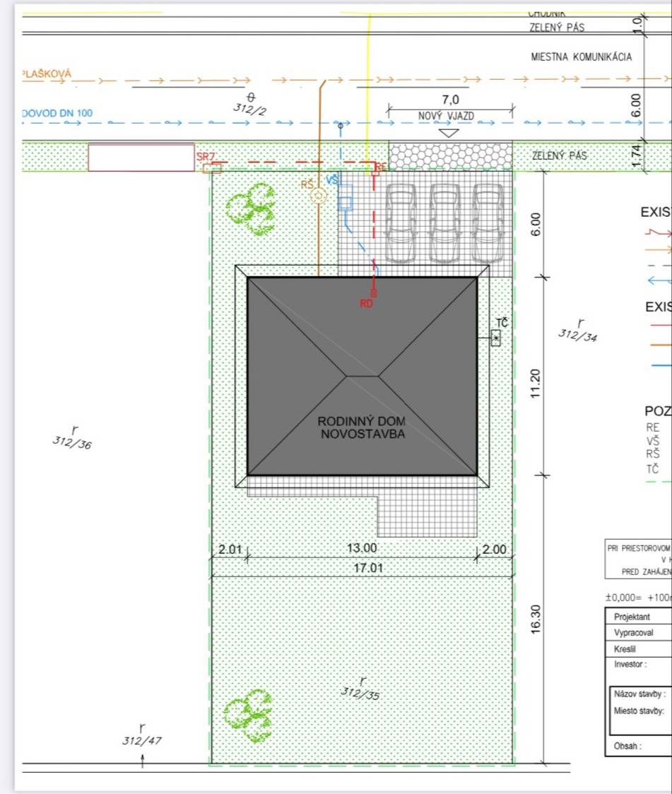Viewport: 672px width, 794px height.
Task: Select the TČ label beside the house
Action: 501,323
